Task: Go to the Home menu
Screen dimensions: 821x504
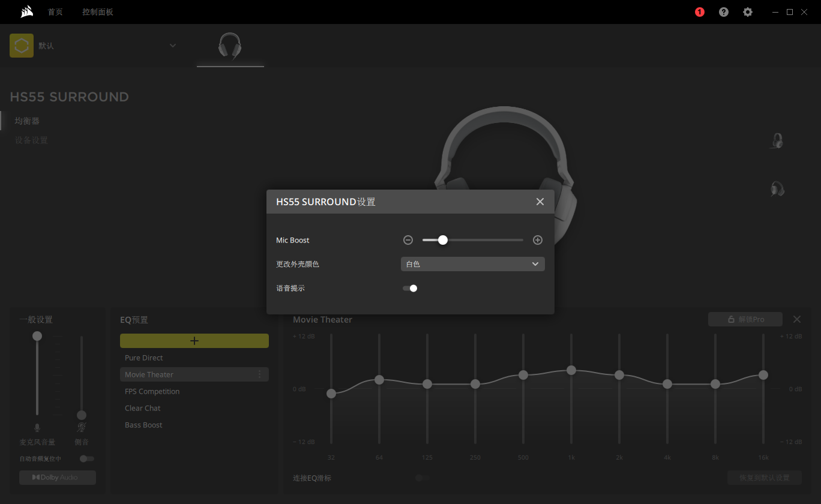Action: [55, 12]
